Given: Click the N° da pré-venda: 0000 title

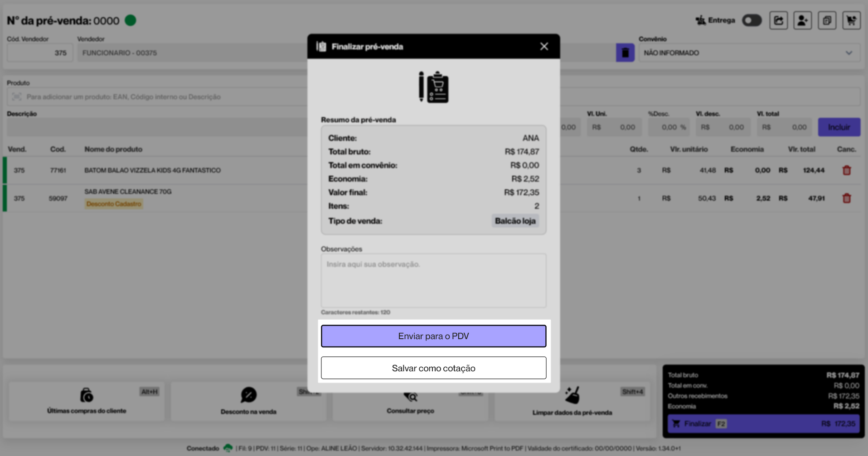Looking at the screenshot, I should [63, 21].
